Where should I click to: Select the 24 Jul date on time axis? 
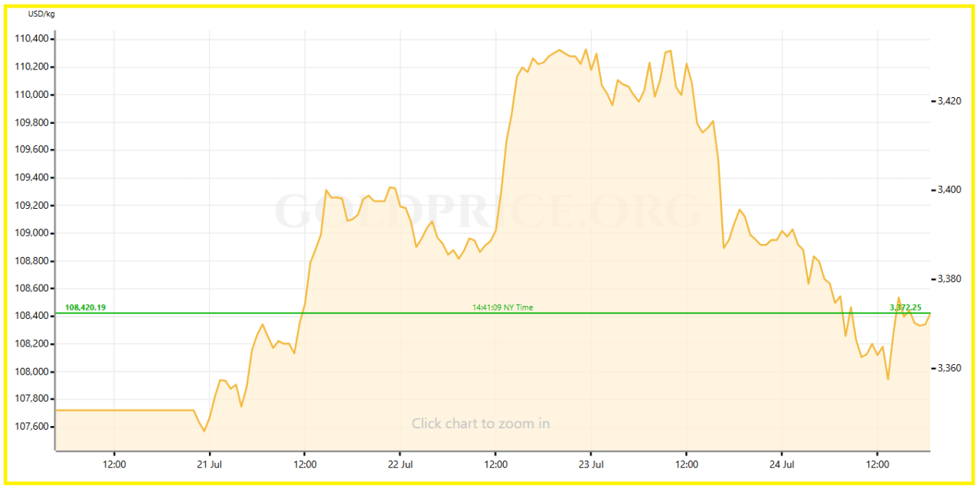click(782, 464)
